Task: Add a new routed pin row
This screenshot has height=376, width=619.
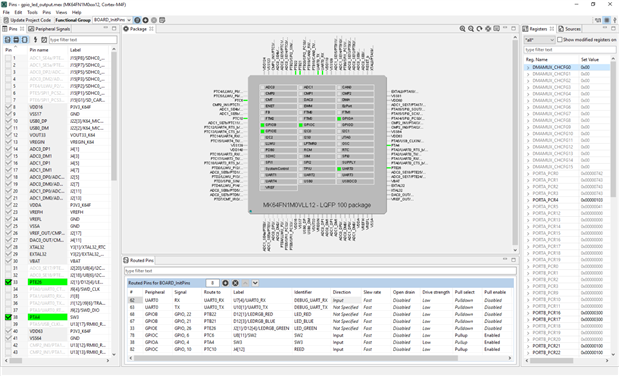Action: 225,283
